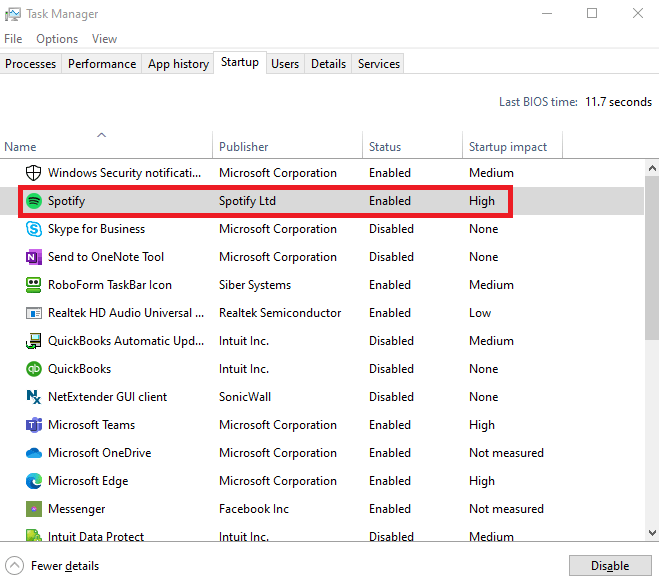The width and height of the screenshot is (659, 588).
Task: Click the RoboForm TaskBar Icon robot icon
Action: tap(34, 285)
